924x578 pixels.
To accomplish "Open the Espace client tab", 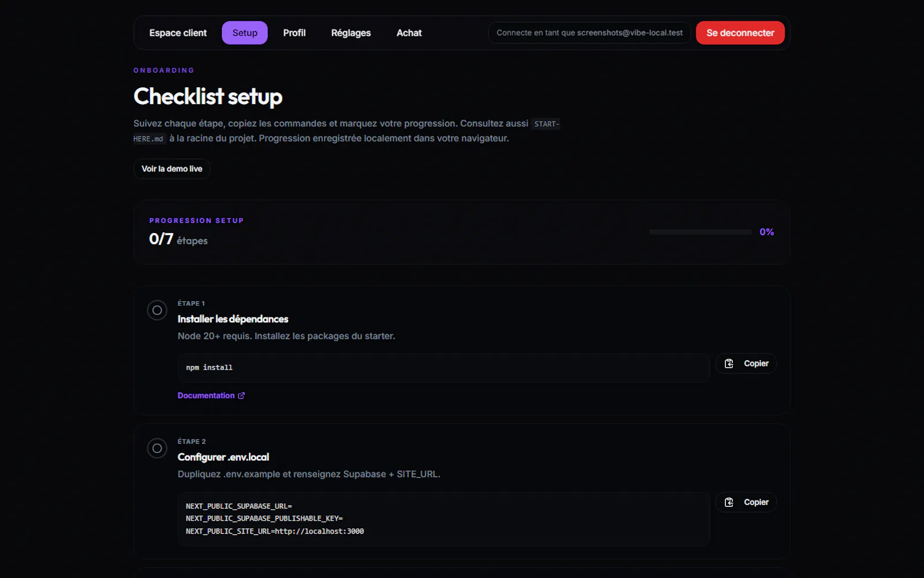I will [x=178, y=33].
